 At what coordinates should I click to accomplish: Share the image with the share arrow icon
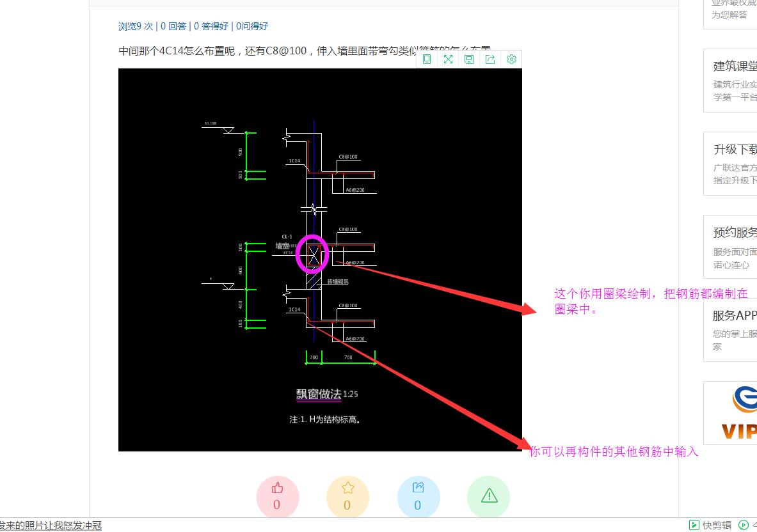490,59
